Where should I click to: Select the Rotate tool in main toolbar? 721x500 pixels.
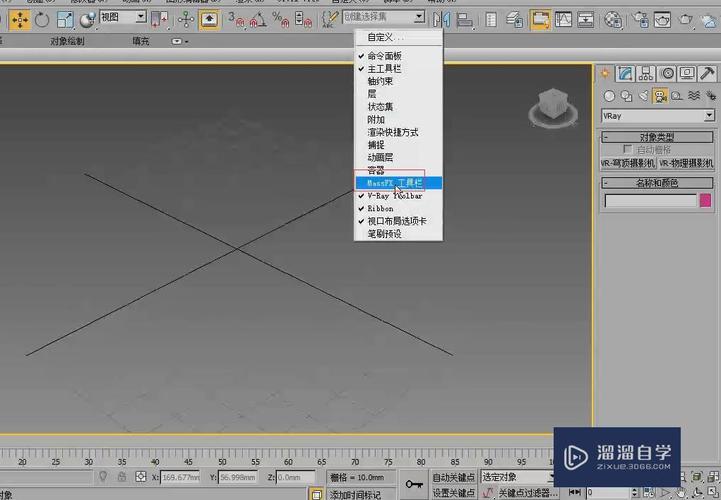pyautogui.click(x=42, y=20)
